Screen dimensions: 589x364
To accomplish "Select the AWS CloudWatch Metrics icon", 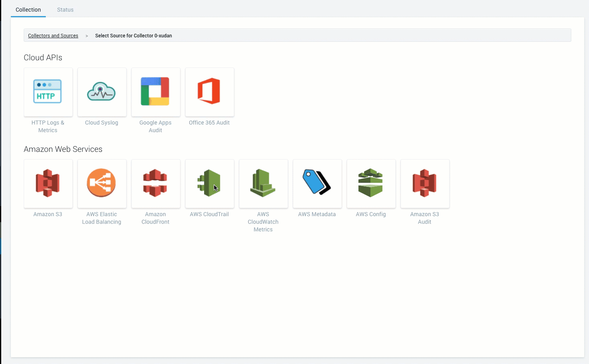I will click(x=263, y=184).
